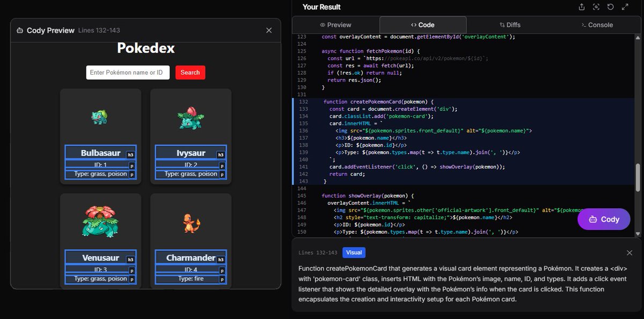Click the Ivysaur name heading
644x319 pixels.
point(191,153)
